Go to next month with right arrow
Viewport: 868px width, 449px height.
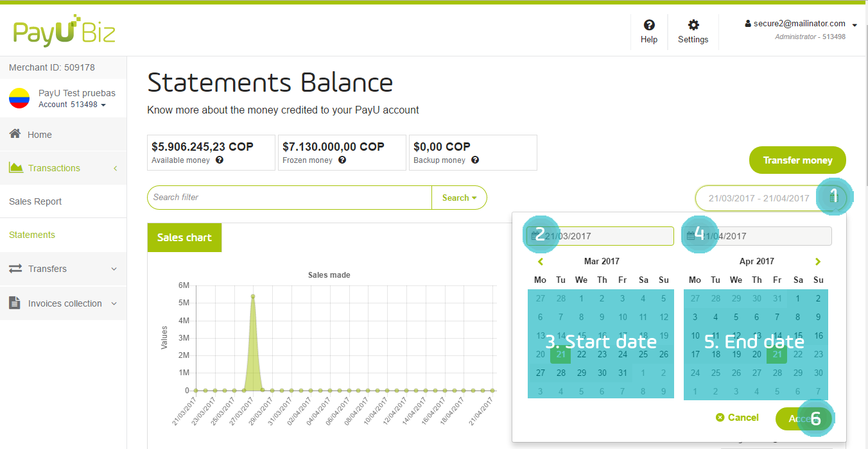click(x=818, y=262)
